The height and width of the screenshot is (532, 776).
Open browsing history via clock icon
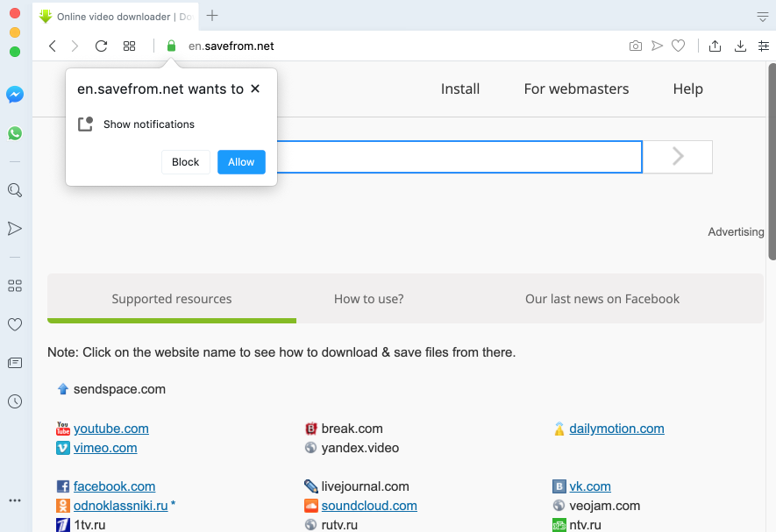[14, 401]
